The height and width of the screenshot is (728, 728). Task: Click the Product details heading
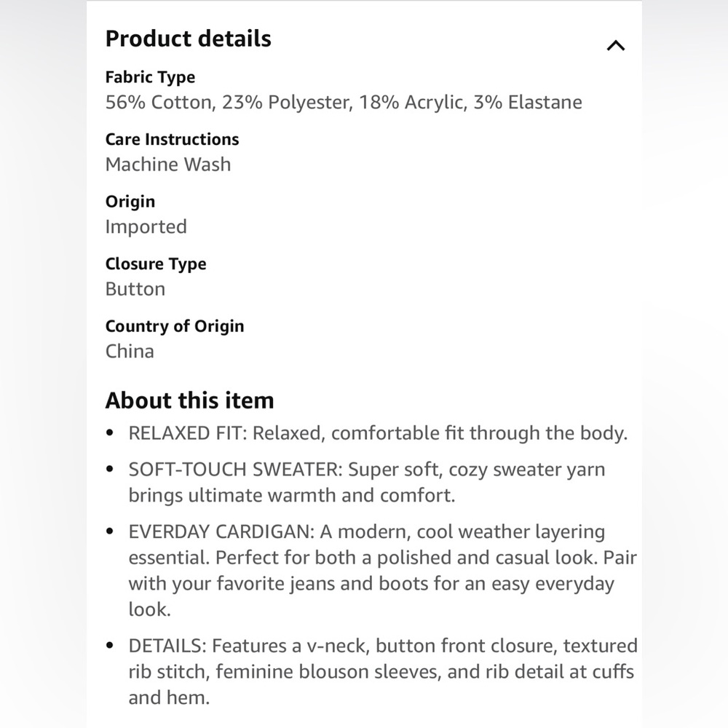(188, 39)
